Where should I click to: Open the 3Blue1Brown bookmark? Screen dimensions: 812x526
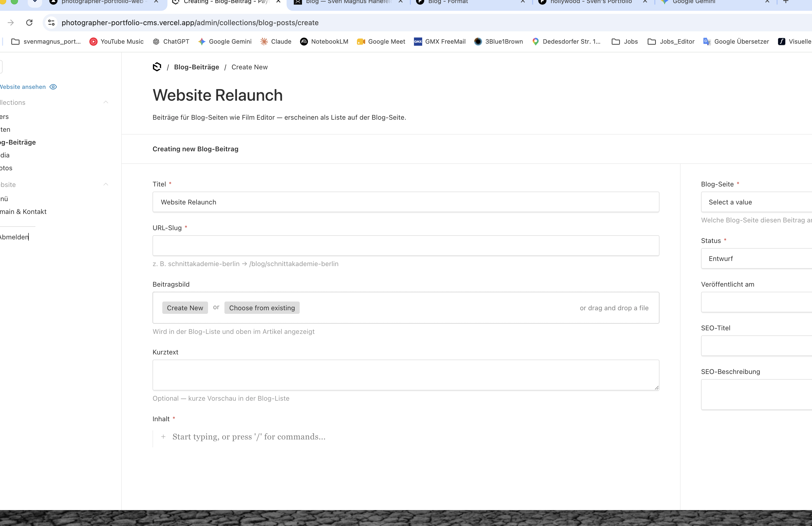[x=498, y=42]
